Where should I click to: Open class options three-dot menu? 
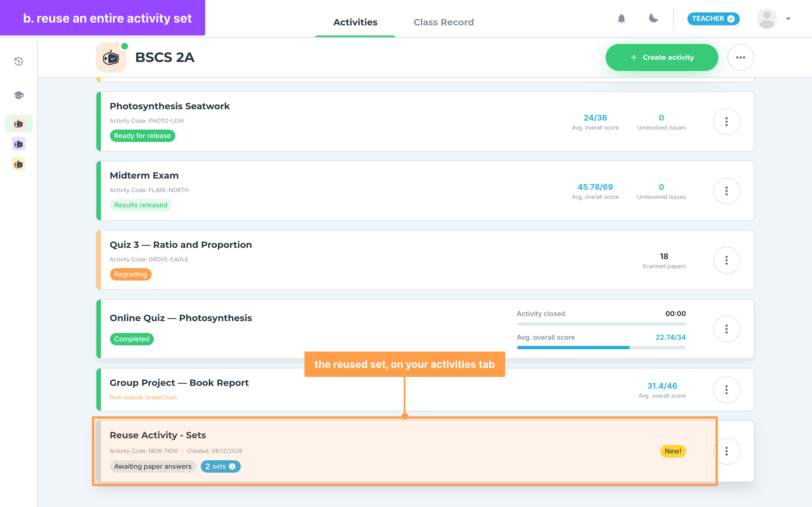[741, 57]
